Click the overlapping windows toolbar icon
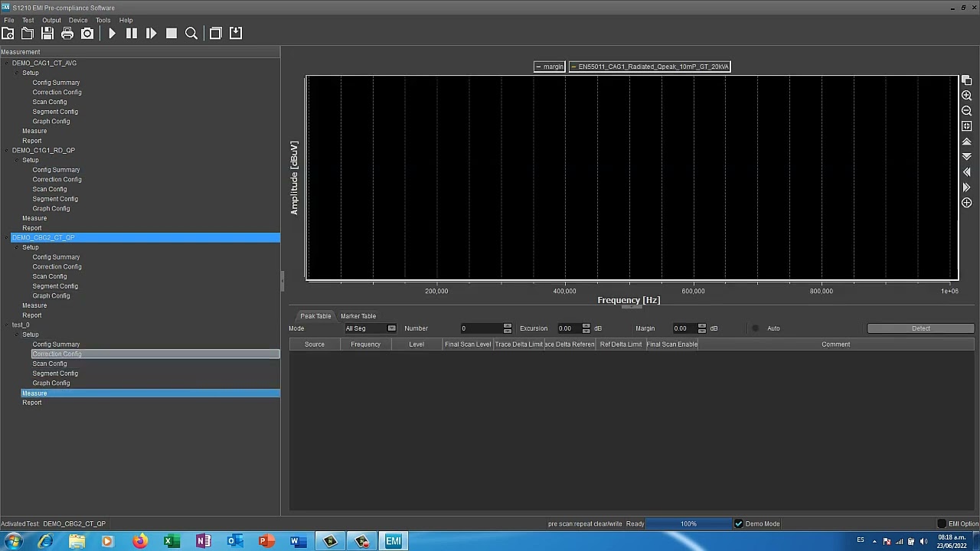 (x=216, y=33)
